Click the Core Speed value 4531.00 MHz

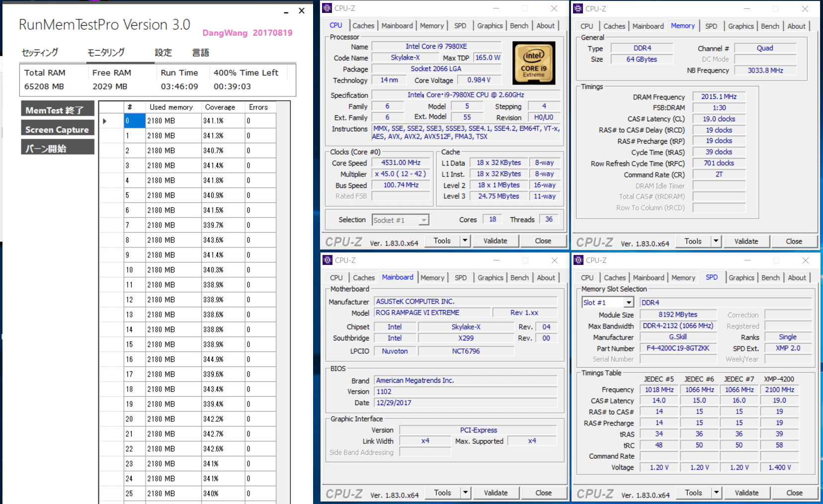pyautogui.click(x=401, y=163)
